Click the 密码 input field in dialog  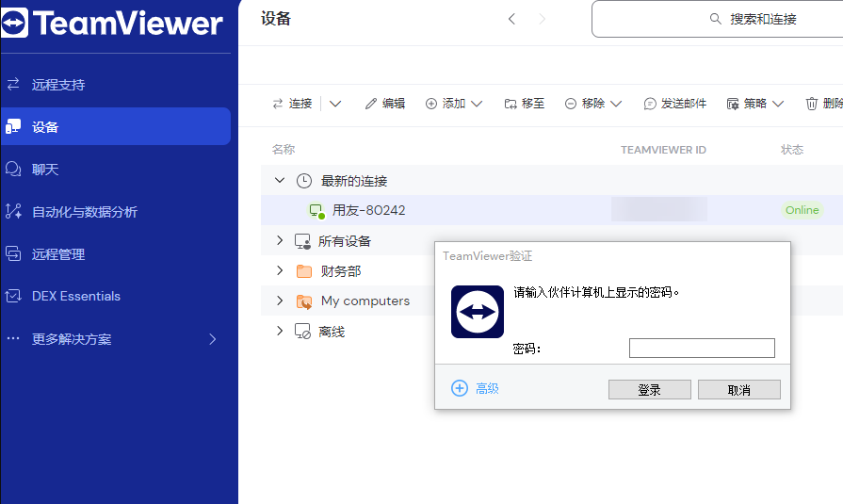(702, 348)
